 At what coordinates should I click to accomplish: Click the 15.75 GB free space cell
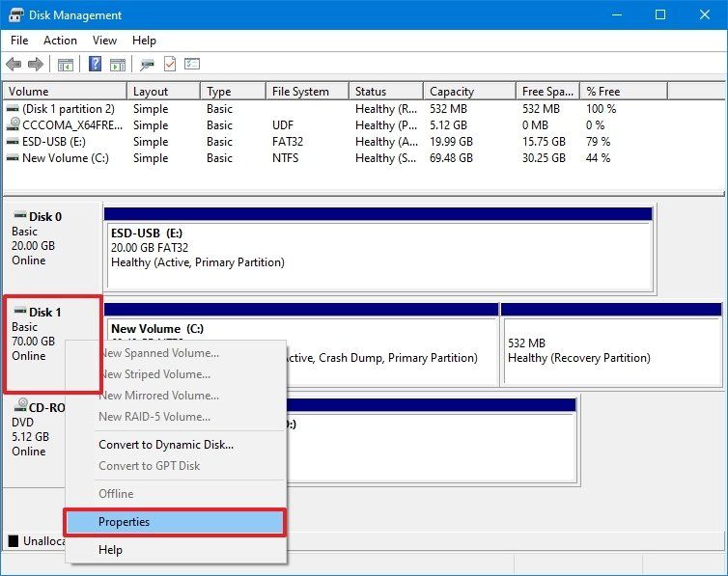(x=544, y=142)
